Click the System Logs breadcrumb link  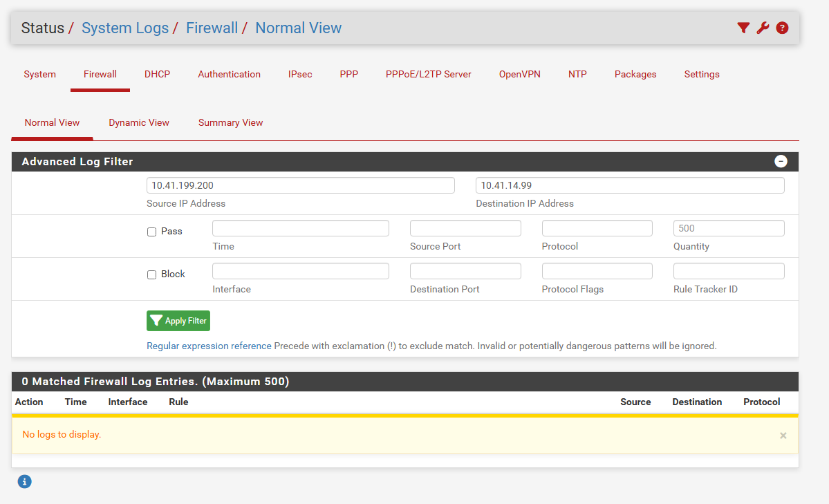point(125,28)
